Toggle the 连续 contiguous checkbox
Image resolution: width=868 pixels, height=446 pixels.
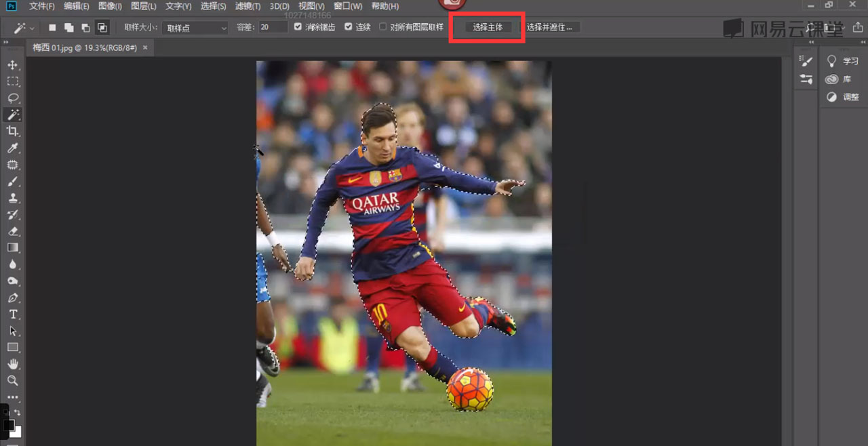point(349,27)
